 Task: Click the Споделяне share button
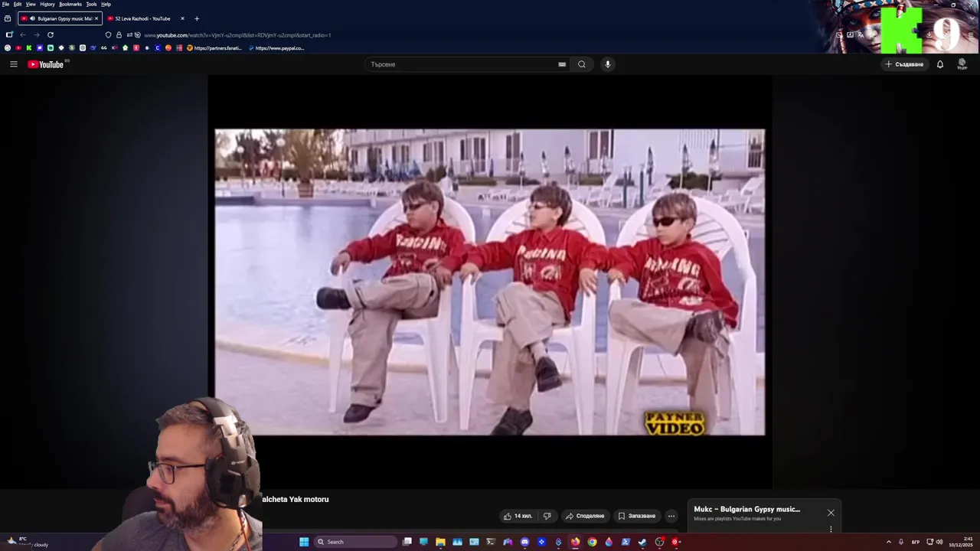coord(586,516)
